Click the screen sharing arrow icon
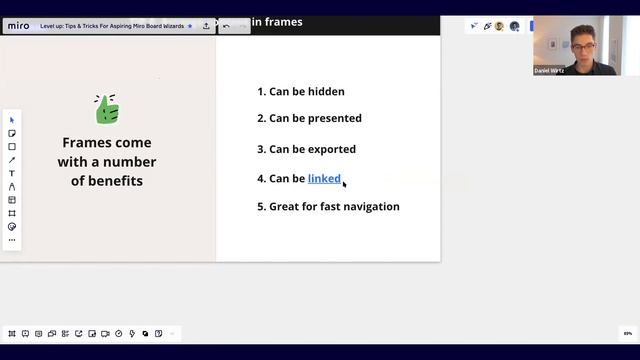The image size is (640, 360). (78, 333)
